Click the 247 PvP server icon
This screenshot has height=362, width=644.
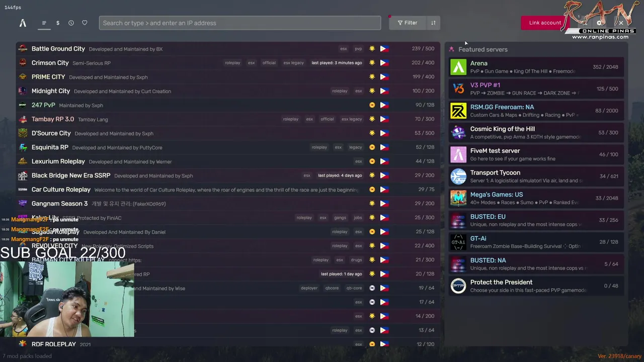23,105
